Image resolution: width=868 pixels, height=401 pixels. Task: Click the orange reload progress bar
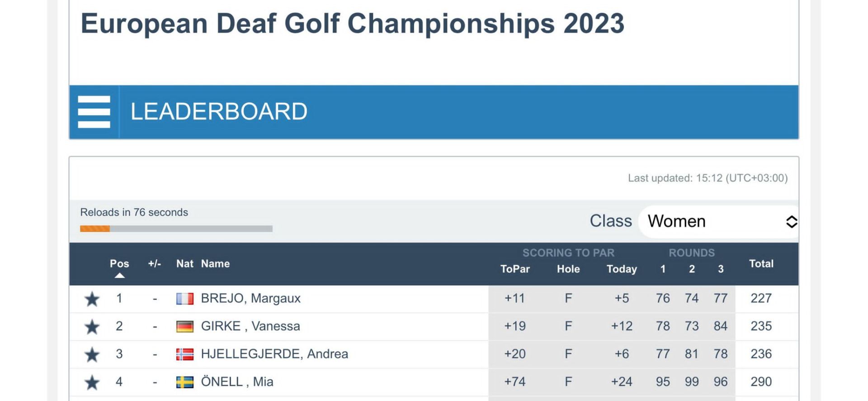[x=95, y=229]
